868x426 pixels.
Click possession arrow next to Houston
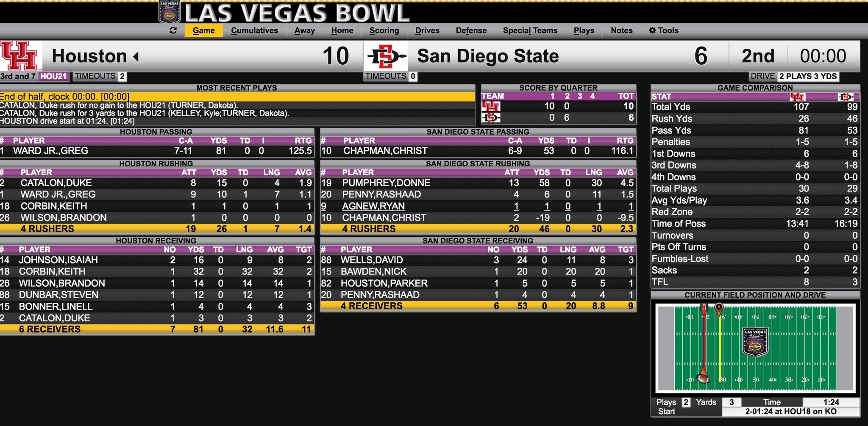click(136, 56)
